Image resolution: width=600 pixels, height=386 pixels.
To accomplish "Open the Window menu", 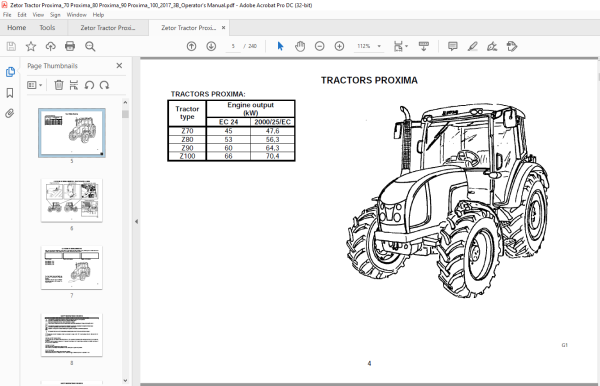I will point(77,15).
